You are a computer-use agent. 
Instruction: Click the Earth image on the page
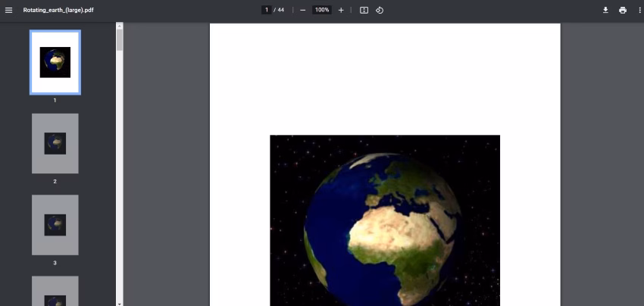point(385,220)
